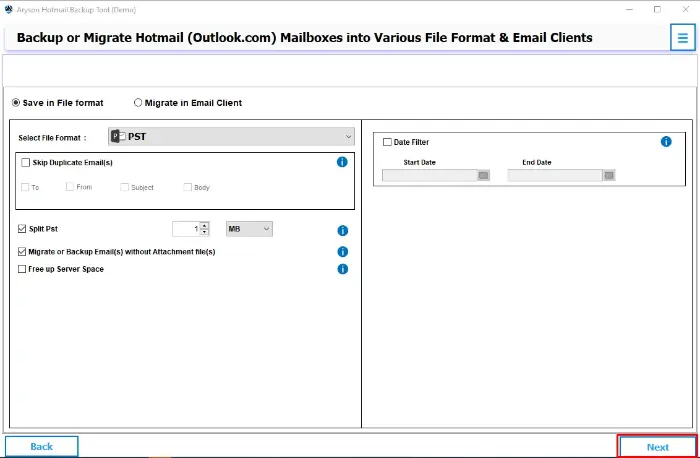Enable the Date Filter checkbox

coord(387,142)
